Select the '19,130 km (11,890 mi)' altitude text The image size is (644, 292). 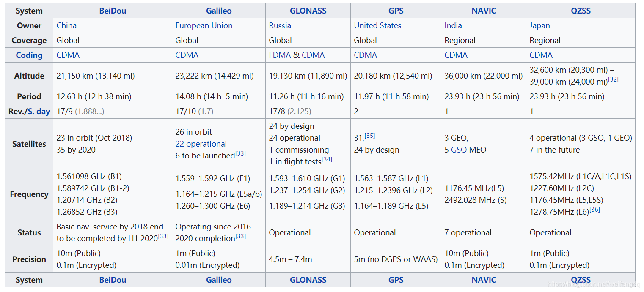click(308, 76)
